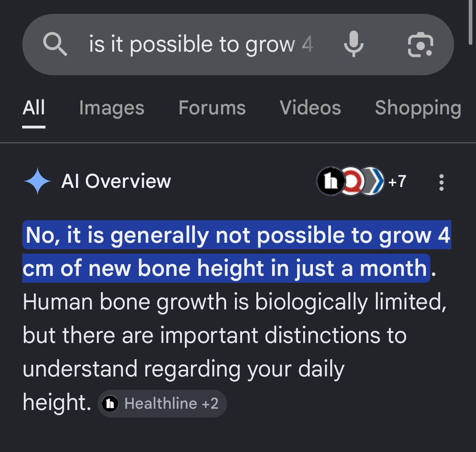The image size is (476, 452).
Task: Open Google Lens camera search icon
Action: click(x=420, y=45)
